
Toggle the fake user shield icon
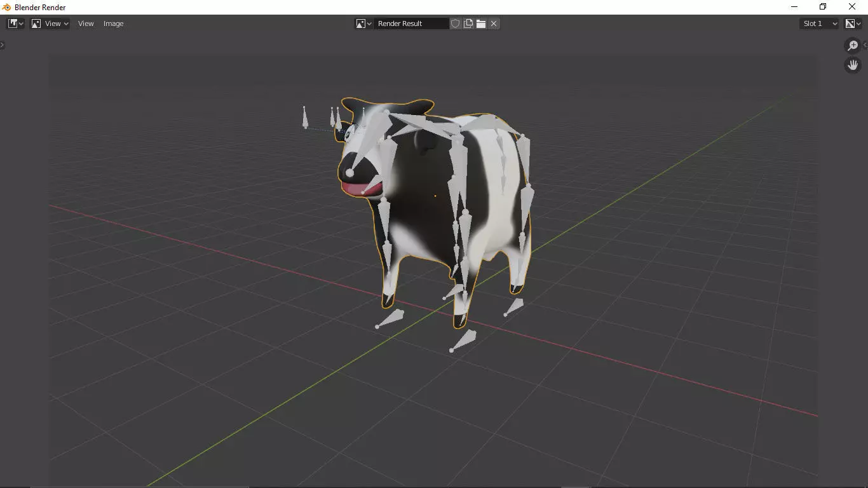[456, 24]
